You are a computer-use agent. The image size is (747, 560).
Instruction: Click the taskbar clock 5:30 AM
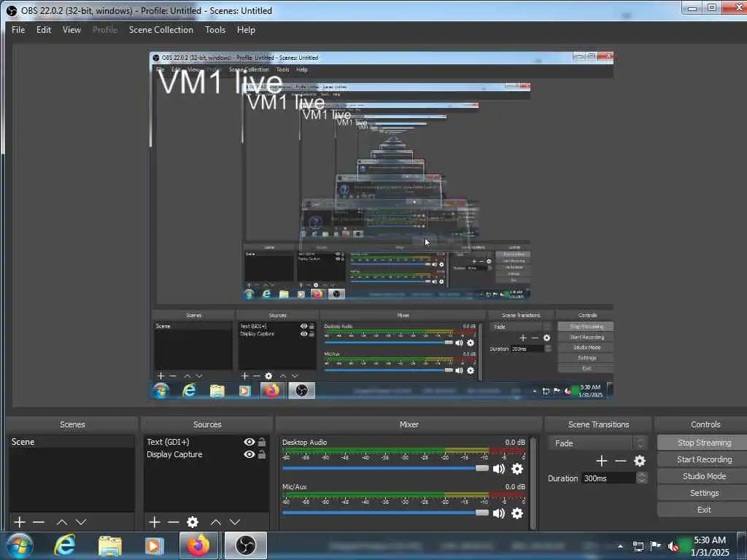point(710,546)
